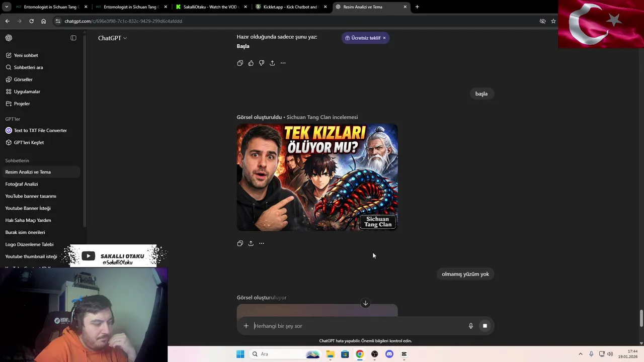Click the chatgpt.com address bar
Image resolution: width=644 pixels, height=362 pixels.
tap(297, 21)
